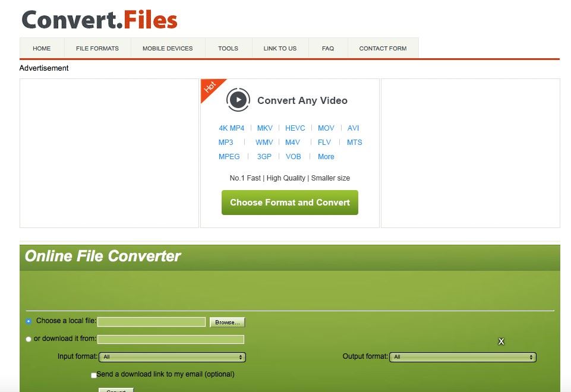Open the HOME menu item
571x392 pixels.
pyautogui.click(x=42, y=49)
